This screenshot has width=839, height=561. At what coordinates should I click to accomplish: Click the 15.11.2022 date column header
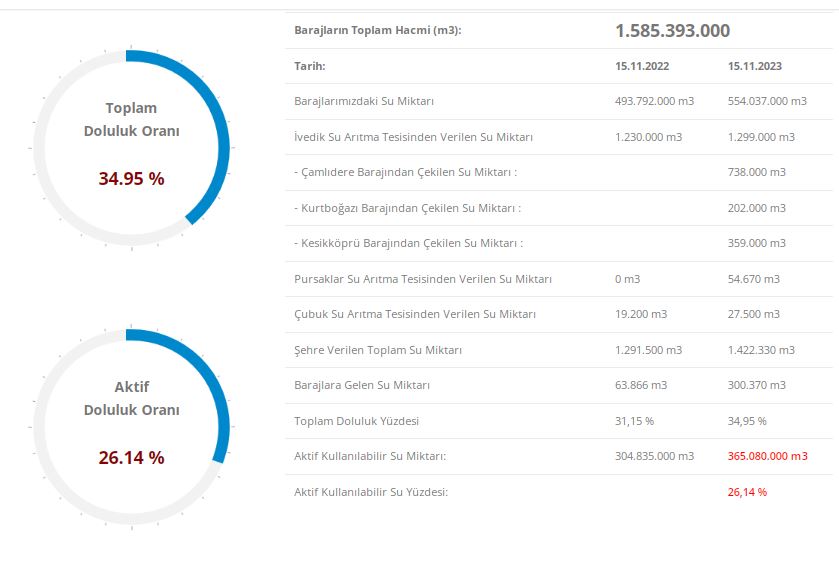click(642, 66)
